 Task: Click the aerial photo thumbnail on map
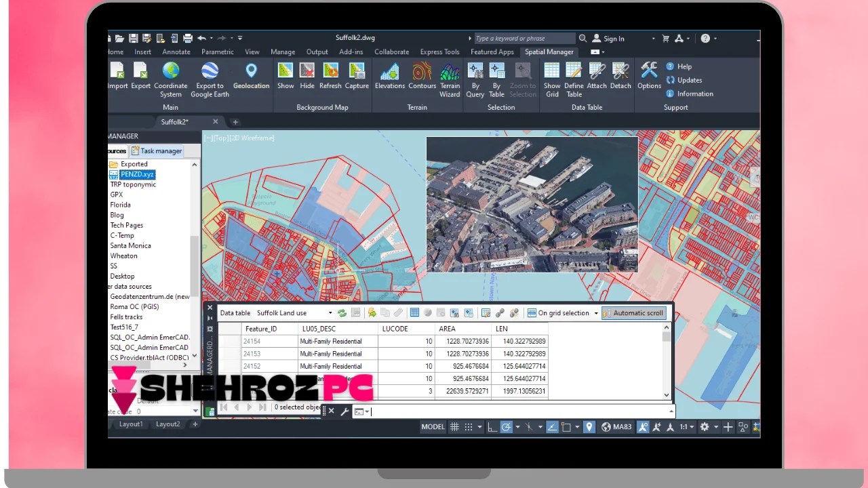[532, 204]
